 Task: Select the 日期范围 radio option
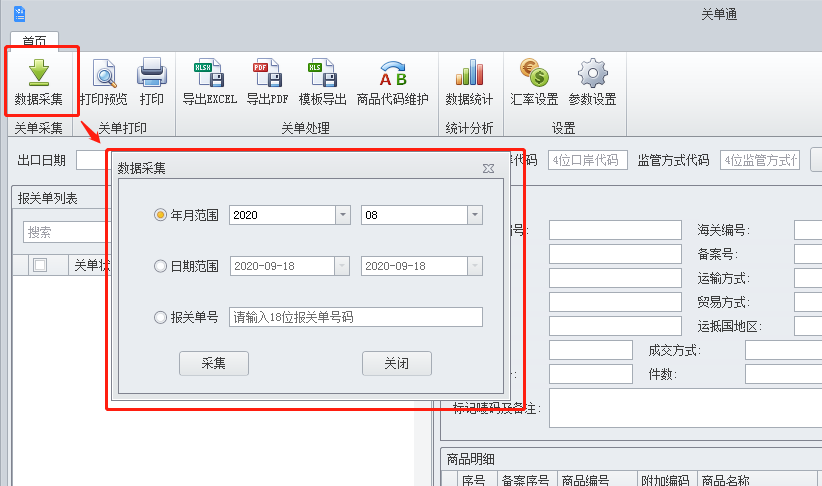click(160, 266)
